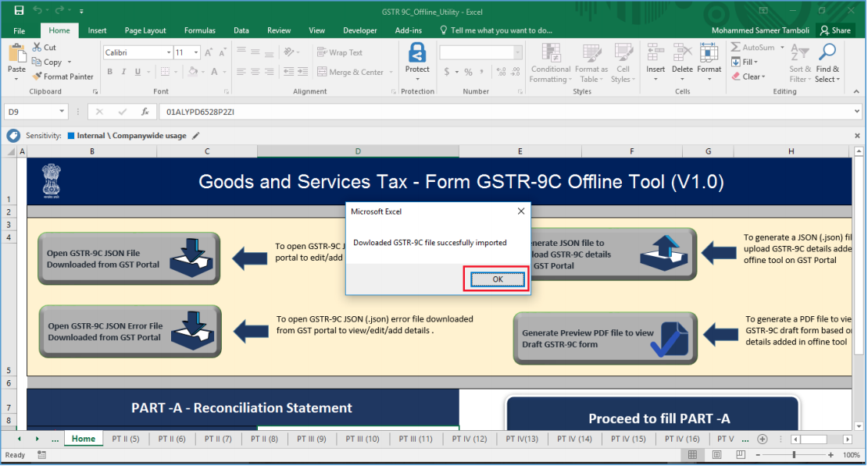The width and height of the screenshot is (868, 466).
Task: Click the Paste icon
Action: 16,54
